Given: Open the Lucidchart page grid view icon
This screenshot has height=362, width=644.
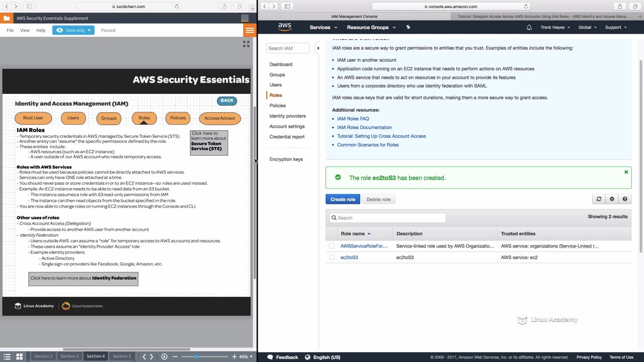Looking at the screenshot, I should pyautogui.click(x=19, y=356).
